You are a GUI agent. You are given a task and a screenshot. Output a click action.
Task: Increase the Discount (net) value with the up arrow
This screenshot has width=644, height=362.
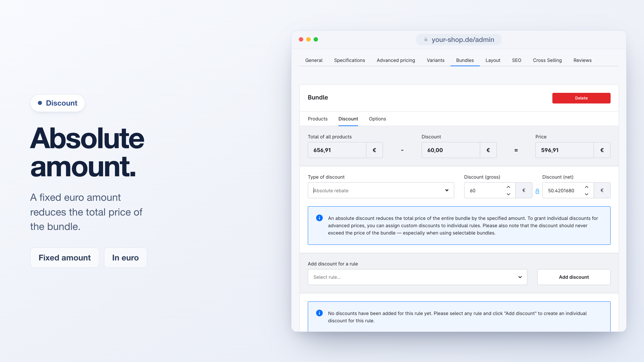[586, 187]
